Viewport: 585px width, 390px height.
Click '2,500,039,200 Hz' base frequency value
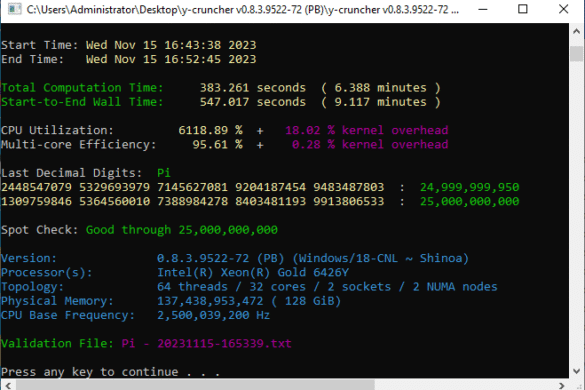[213, 315]
